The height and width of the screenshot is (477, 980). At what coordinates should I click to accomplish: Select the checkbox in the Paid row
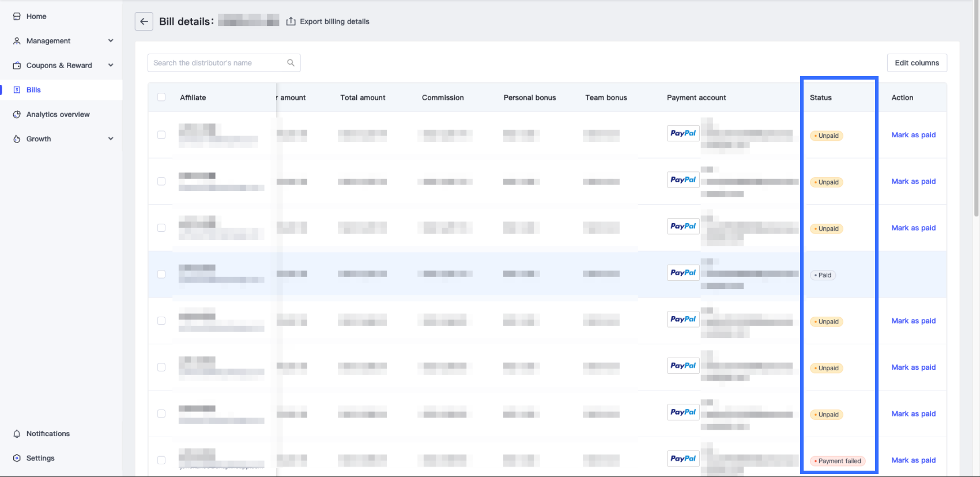click(161, 275)
